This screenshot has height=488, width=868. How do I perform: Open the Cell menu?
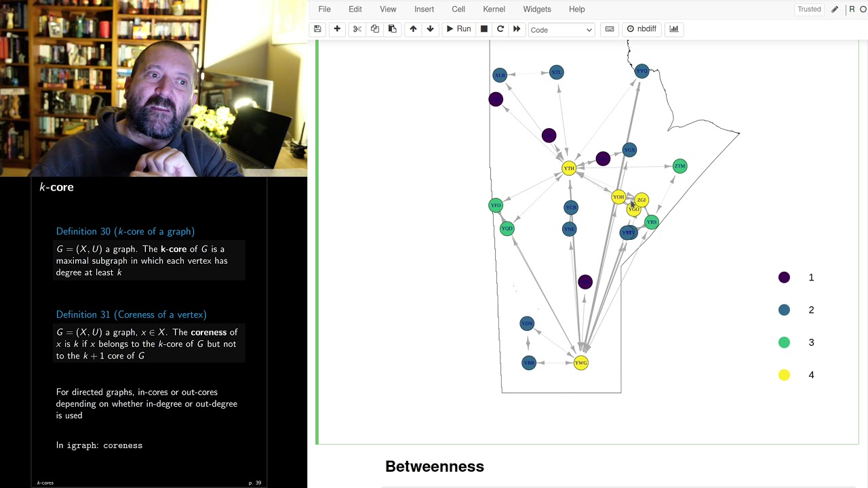pyautogui.click(x=458, y=9)
